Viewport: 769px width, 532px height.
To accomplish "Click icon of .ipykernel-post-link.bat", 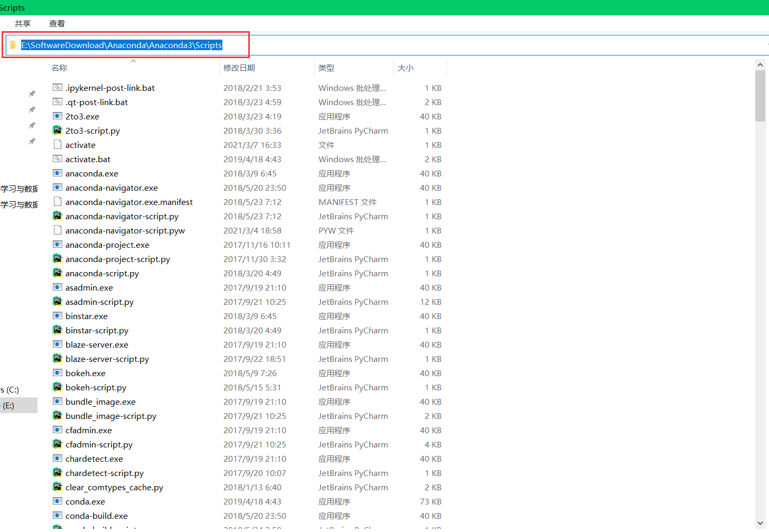I will pyautogui.click(x=58, y=87).
